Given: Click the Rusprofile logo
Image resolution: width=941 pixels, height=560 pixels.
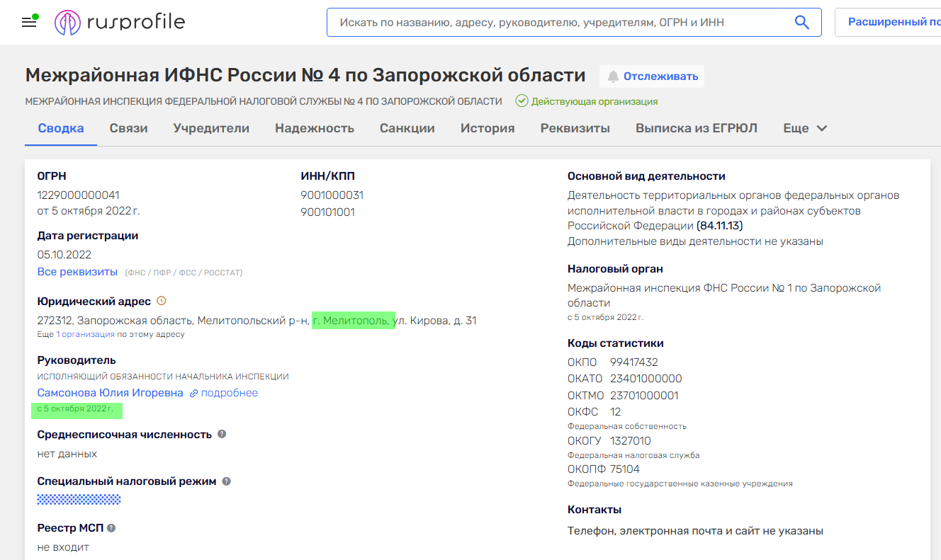Looking at the screenshot, I should tap(120, 23).
